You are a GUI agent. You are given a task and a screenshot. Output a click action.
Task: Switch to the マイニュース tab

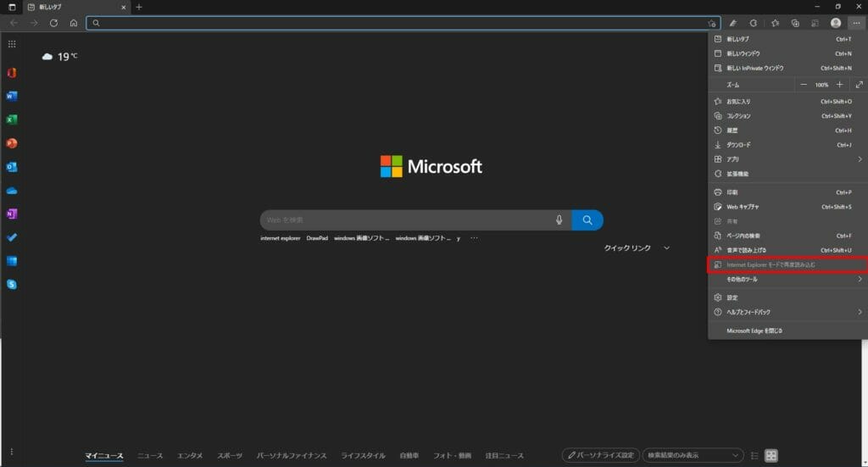[x=104, y=455]
